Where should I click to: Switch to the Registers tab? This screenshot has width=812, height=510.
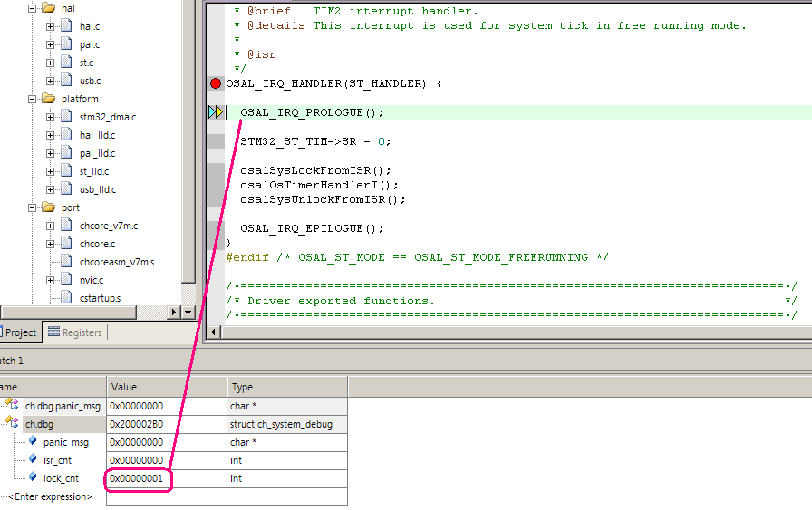click(75, 332)
